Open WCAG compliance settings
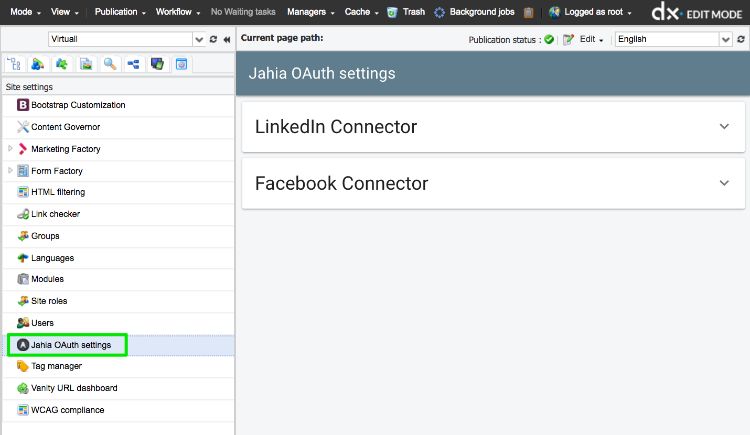Image resolution: width=750 pixels, height=435 pixels. coord(67,410)
